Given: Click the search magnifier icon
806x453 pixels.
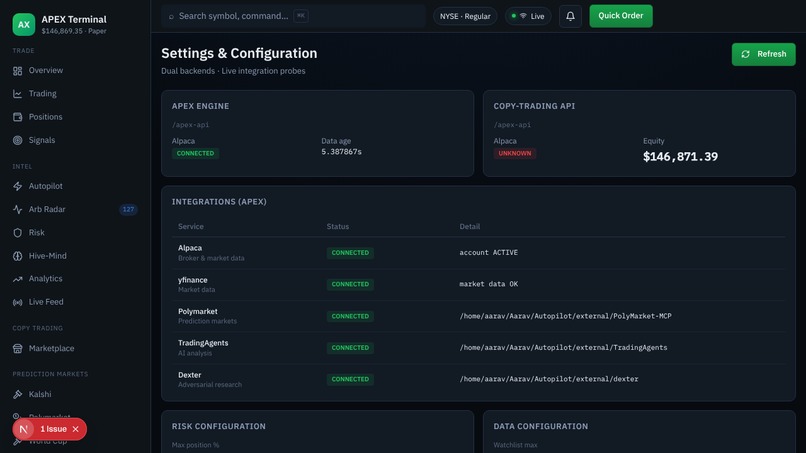Looking at the screenshot, I should (x=171, y=16).
